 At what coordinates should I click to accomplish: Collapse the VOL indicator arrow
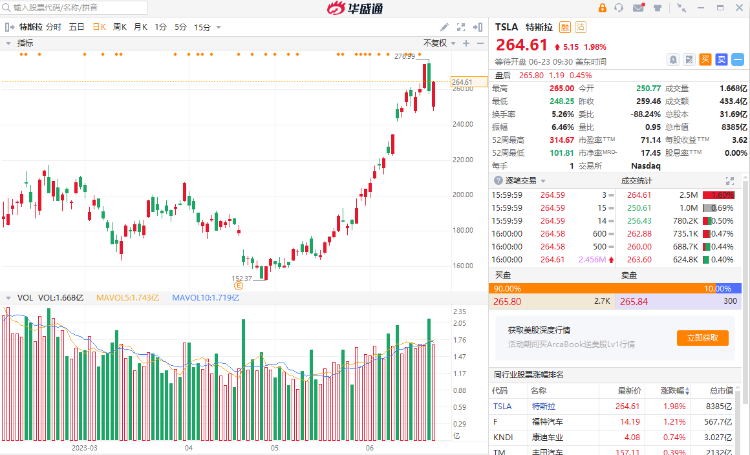tap(8, 298)
